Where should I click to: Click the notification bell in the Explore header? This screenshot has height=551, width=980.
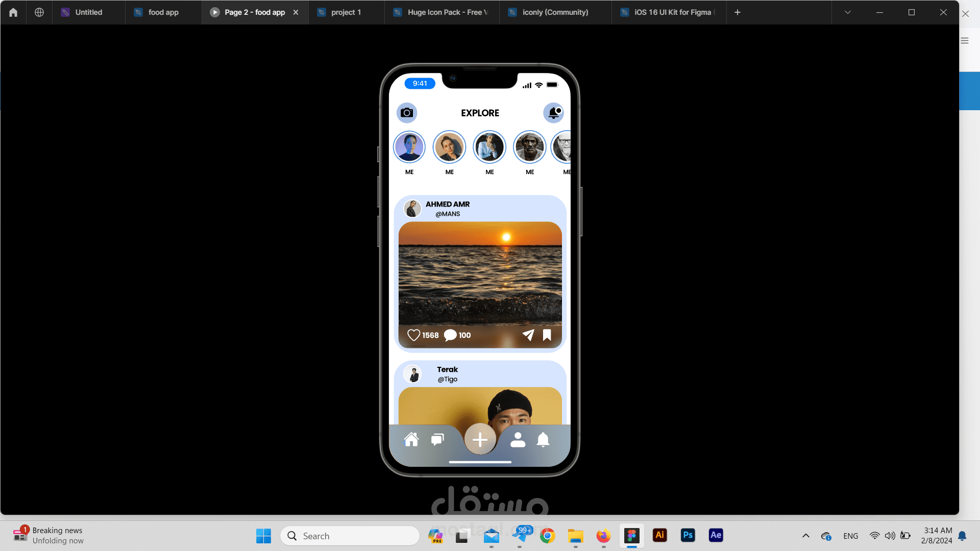(554, 113)
